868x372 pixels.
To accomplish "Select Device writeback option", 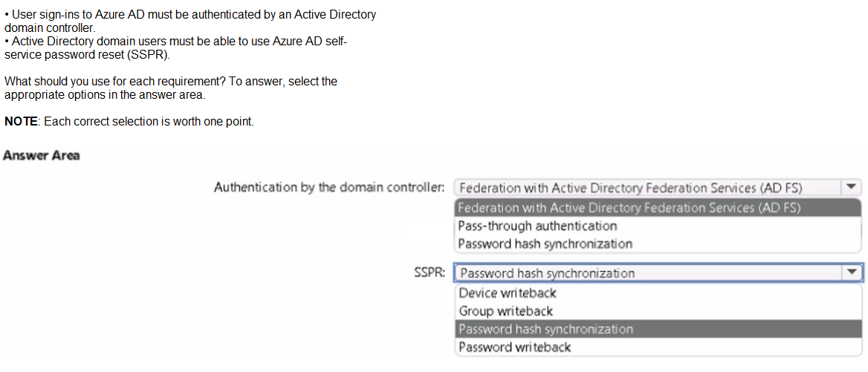I will (658, 293).
